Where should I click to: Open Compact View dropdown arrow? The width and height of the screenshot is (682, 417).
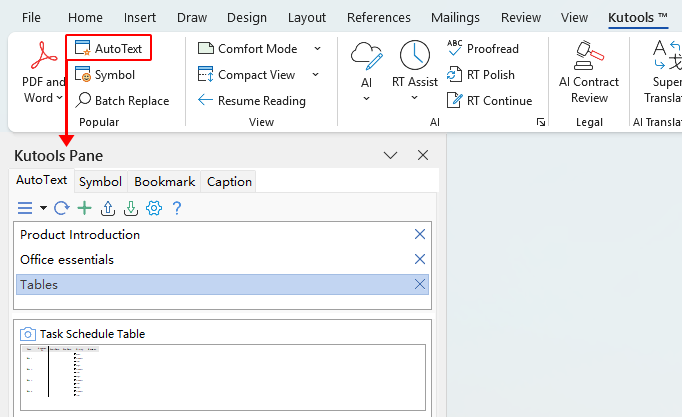(x=315, y=75)
